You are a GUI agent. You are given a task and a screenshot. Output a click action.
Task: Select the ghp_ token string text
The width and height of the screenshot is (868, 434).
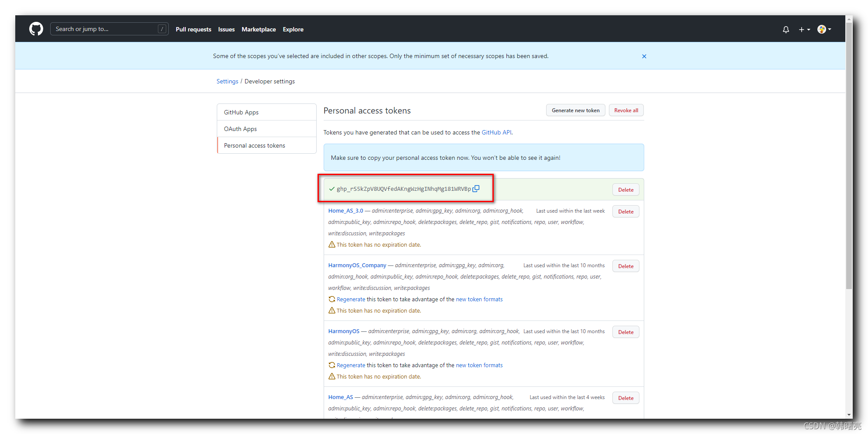tap(403, 189)
